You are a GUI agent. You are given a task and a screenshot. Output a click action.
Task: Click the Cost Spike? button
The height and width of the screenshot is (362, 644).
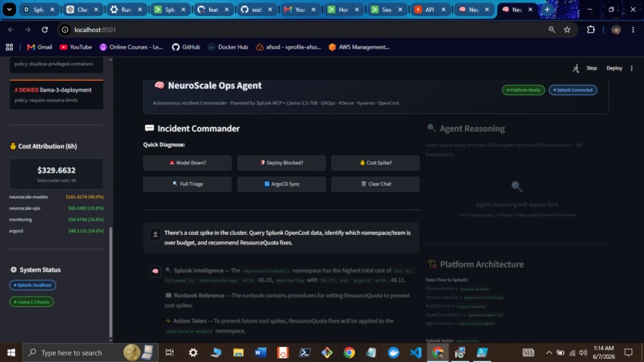coord(376,163)
